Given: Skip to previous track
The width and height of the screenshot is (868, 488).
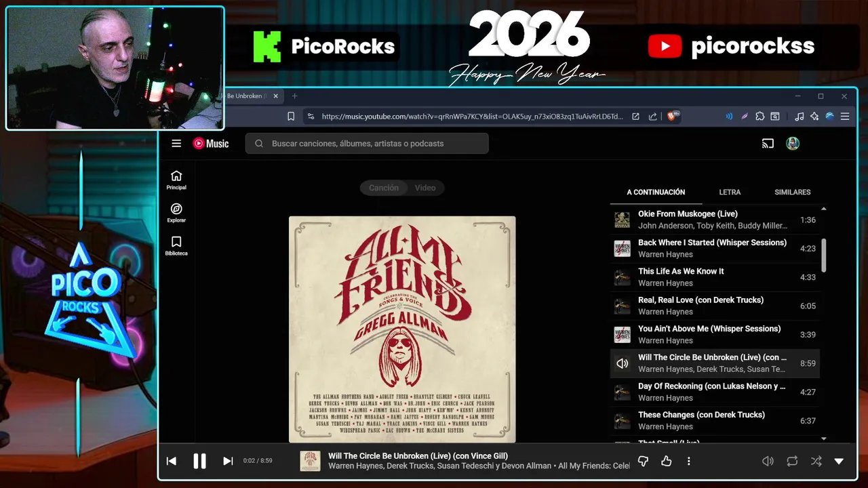Looking at the screenshot, I should click(x=172, y=461).
